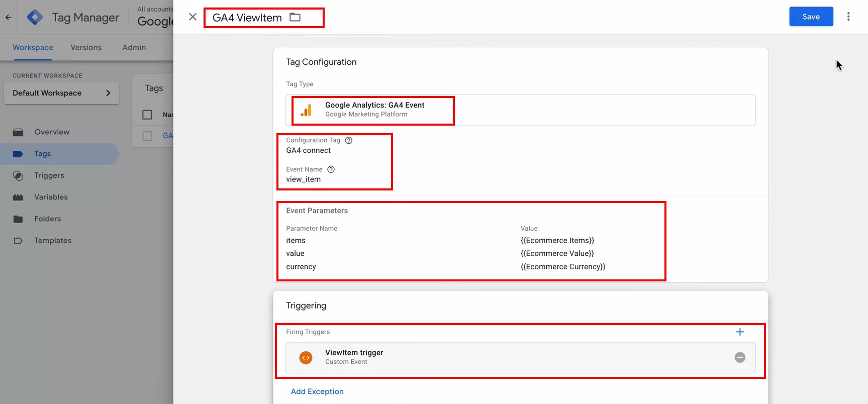This screenshot has width=868, height=404.
Task: Click the ViewItem trigger row
Action: tap(520, 358)
